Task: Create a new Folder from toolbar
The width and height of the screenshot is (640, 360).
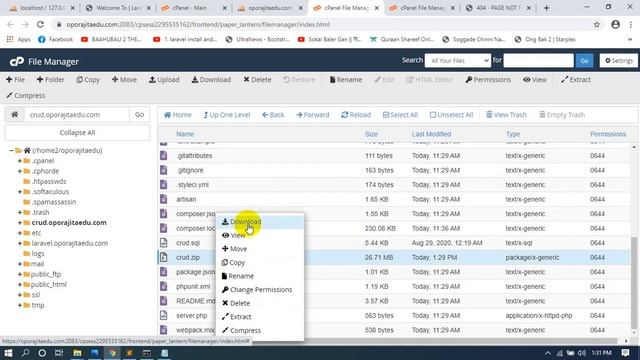Action: pyautogui.click(x=51, y=80)
